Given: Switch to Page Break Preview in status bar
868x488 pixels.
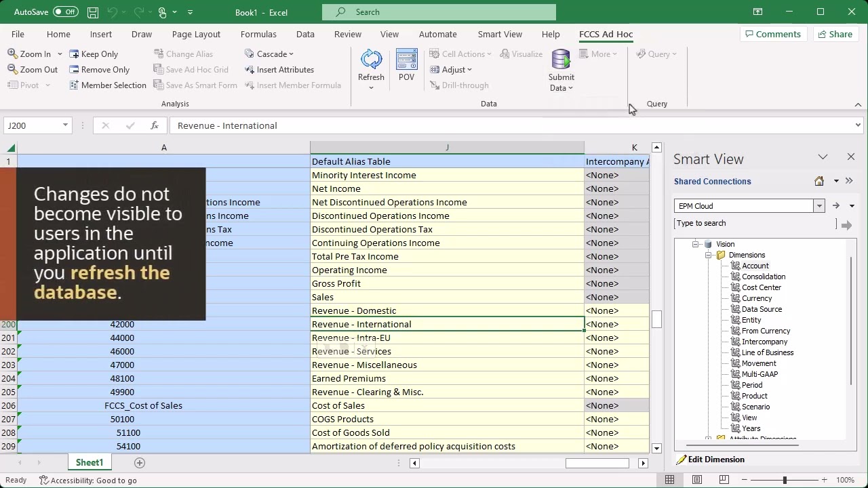Looking at the screenshot, I should point(724,480).
